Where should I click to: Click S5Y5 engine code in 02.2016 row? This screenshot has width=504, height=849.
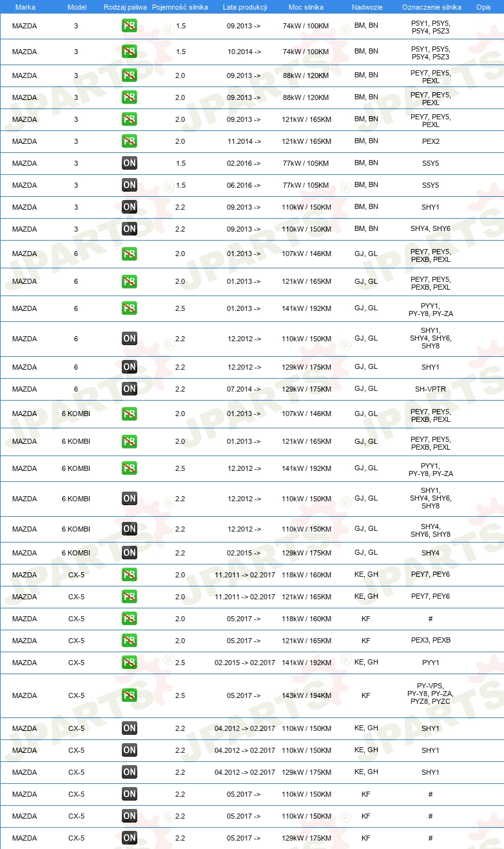tap(431, 163)
